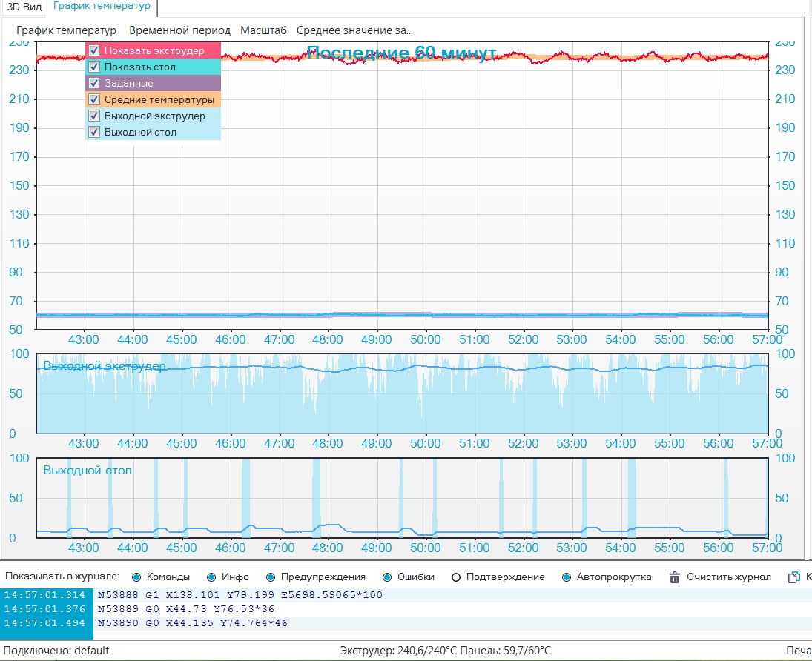Toggle the Команды log filter

tap(137, 577)
